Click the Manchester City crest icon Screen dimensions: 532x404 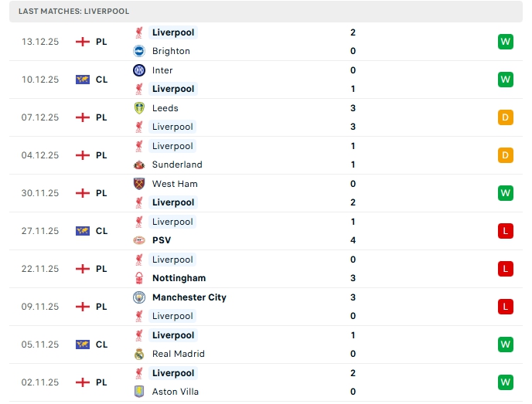click(x=139, y=297)
